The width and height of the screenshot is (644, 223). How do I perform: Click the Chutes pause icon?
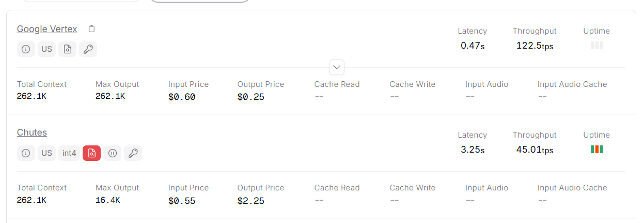click(x=112, y=153)
